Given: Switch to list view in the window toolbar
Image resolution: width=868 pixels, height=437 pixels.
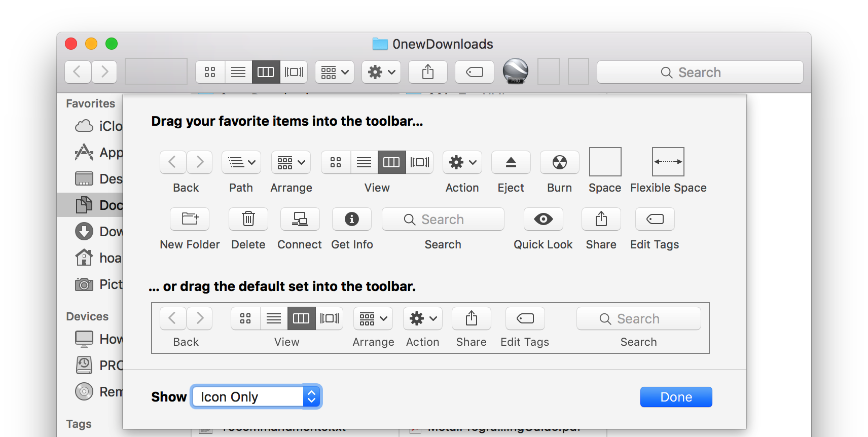Looking at the screenshot, I should click(238, 72).
